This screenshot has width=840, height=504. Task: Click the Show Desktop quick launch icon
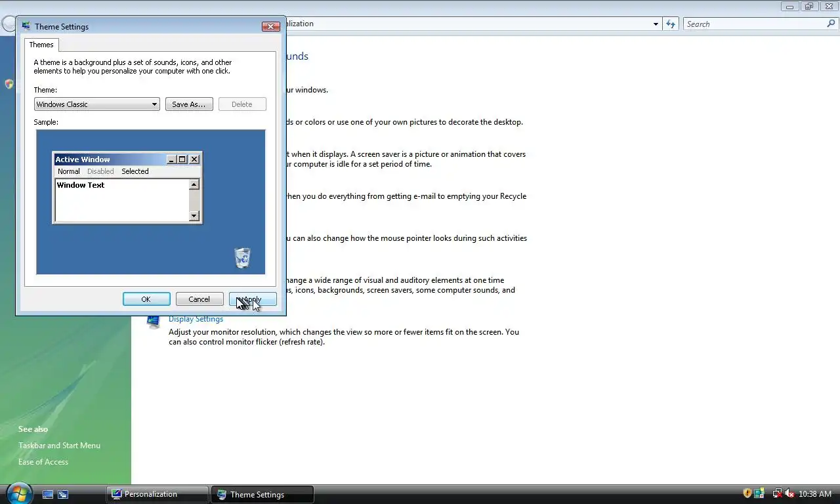48,494
